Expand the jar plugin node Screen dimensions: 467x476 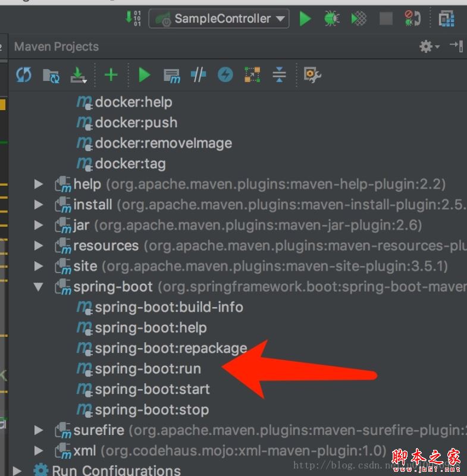click(39, 225)
